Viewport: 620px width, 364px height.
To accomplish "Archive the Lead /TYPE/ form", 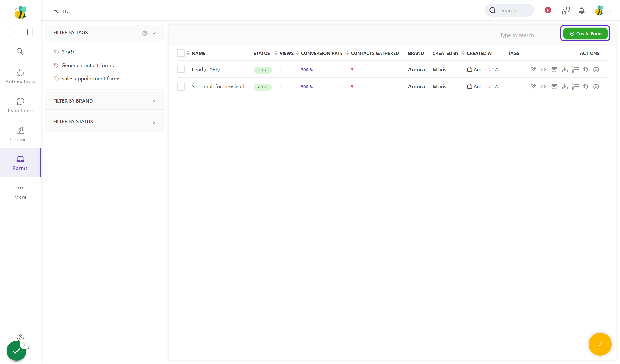I will 554,70.
